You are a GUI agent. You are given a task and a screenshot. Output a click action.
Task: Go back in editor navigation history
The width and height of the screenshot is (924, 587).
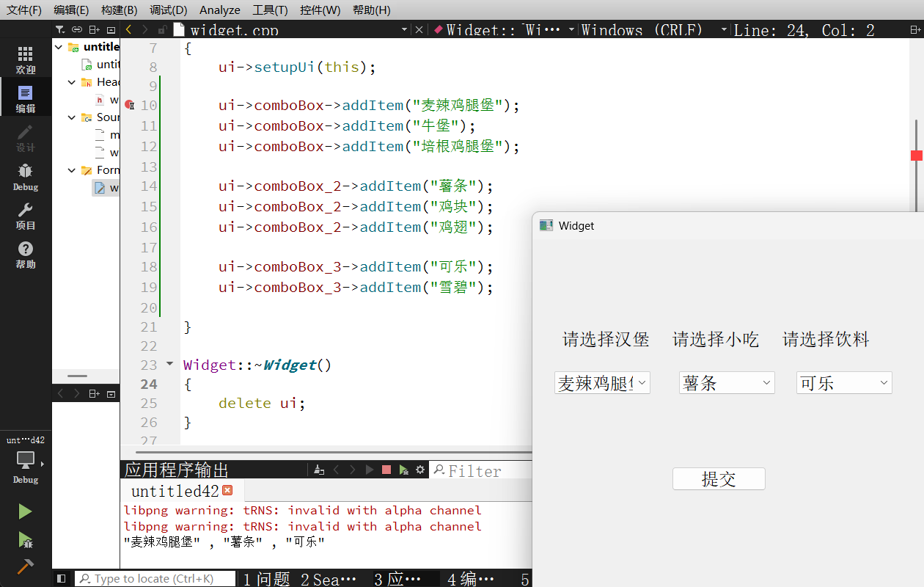[129, 29]
